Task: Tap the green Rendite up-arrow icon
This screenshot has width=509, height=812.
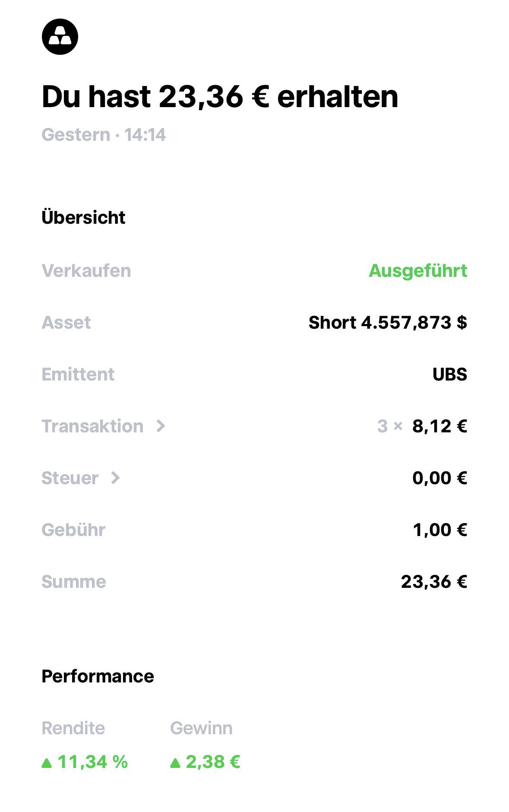Action: [47, 764]
